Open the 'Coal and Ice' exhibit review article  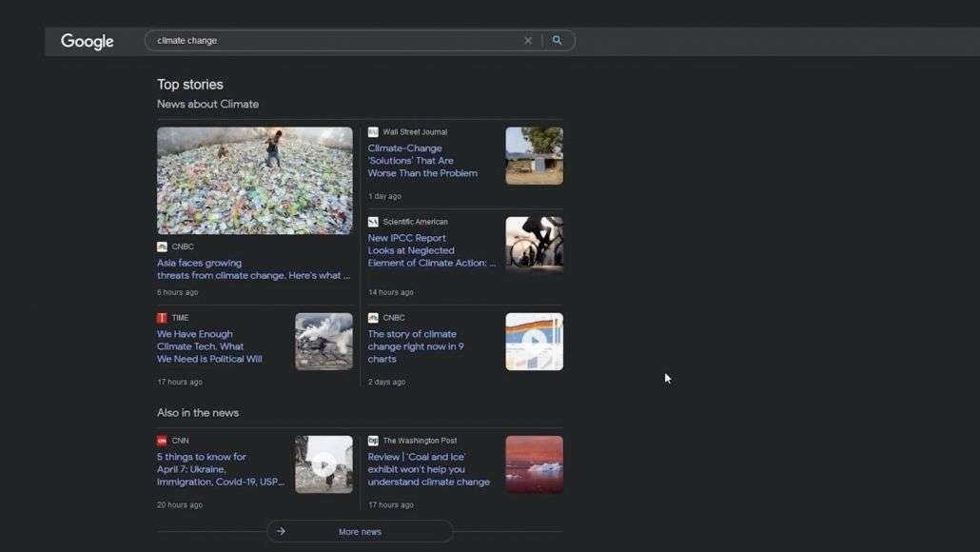click(x=429, y=469)
